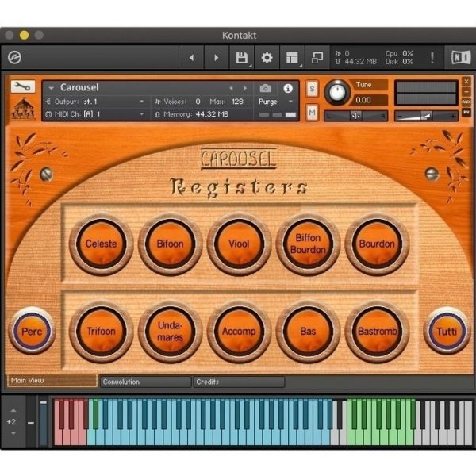Click the Tune knob

coord(337,92)
